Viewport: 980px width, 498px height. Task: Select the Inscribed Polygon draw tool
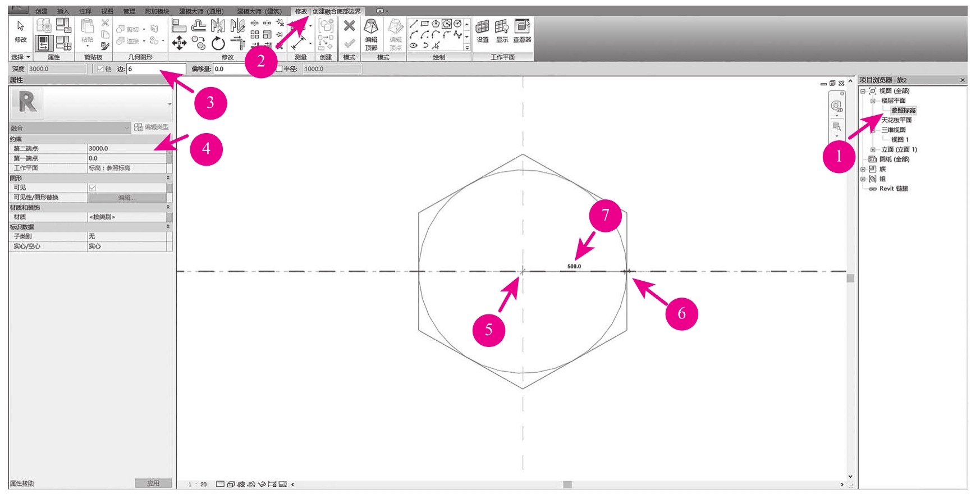point(436,24)
